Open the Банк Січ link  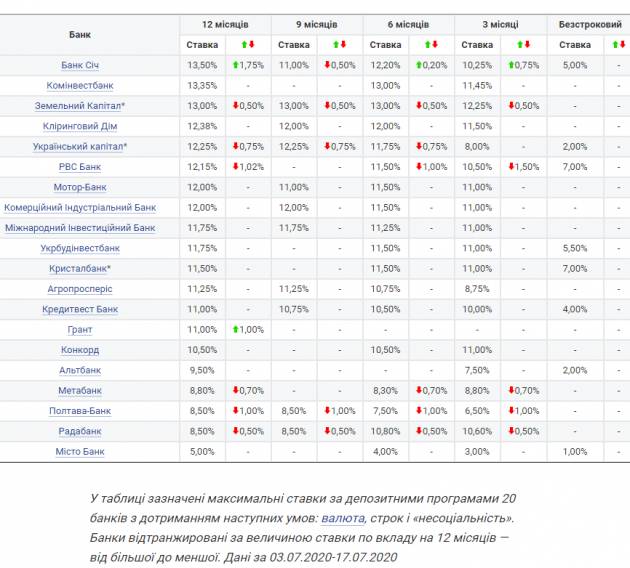pyautogui.click(x=80, y=65)
